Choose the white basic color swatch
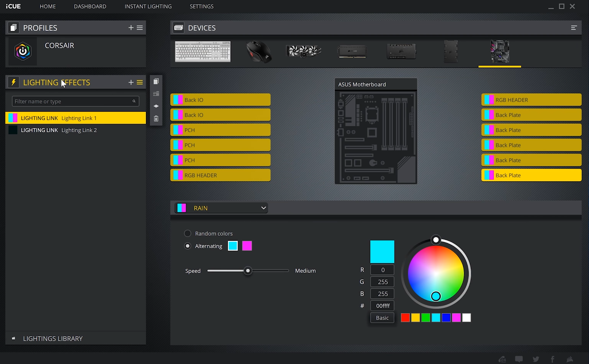Screen dimensions: 589x364 click(x=466, y=318)
